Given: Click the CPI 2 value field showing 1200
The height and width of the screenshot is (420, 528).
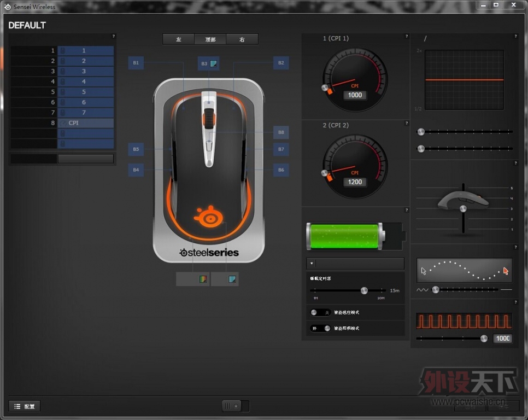Looking at the screenshot, I should point(355,182).
